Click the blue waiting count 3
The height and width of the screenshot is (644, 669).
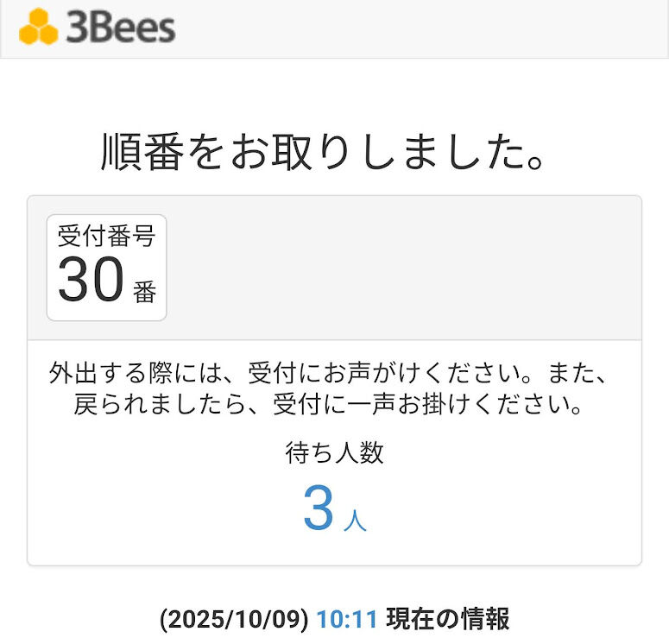point(318,509)
